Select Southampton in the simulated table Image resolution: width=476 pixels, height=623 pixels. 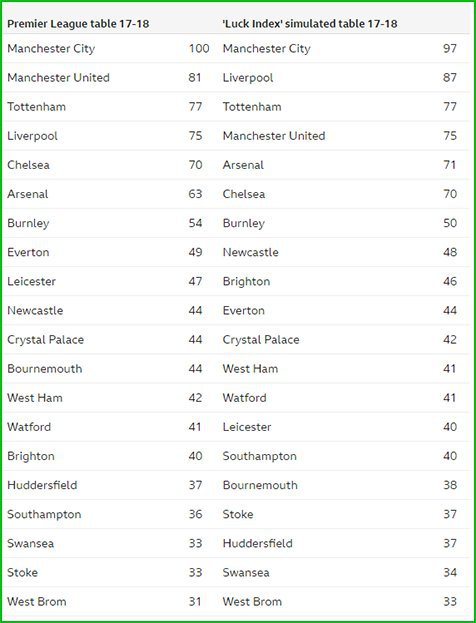[259, 457]
